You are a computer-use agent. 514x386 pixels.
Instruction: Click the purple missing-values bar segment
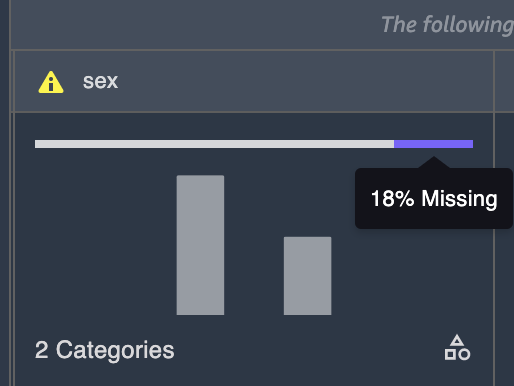pyautogui.click(x=433, y=144)
